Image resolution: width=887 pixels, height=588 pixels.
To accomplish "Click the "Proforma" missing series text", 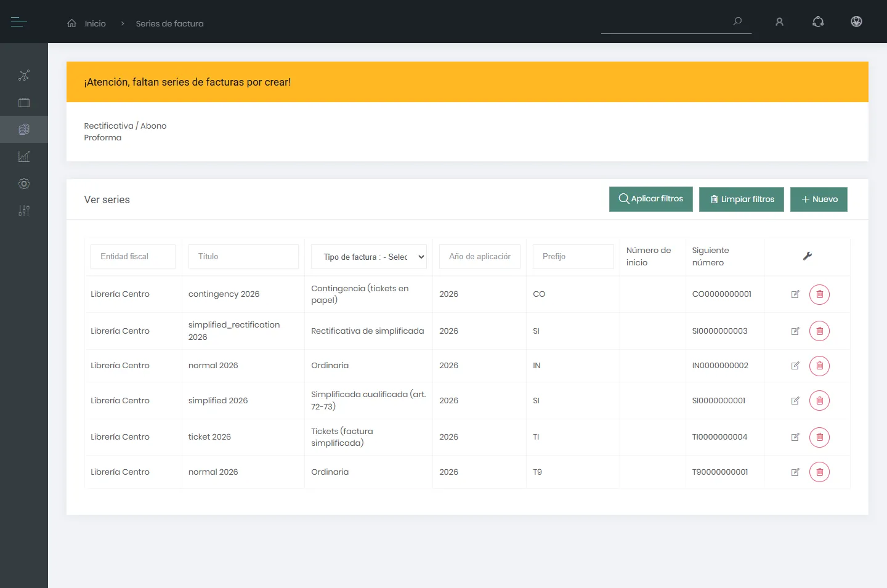I will [x=103, y=138].
